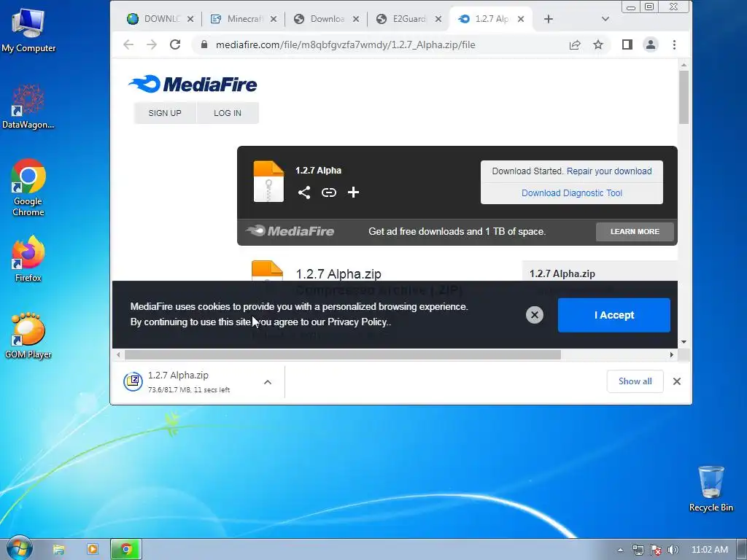This screenshot has height=560, width=747.
Task: Click the address bar URL
Action: (345, 44)
